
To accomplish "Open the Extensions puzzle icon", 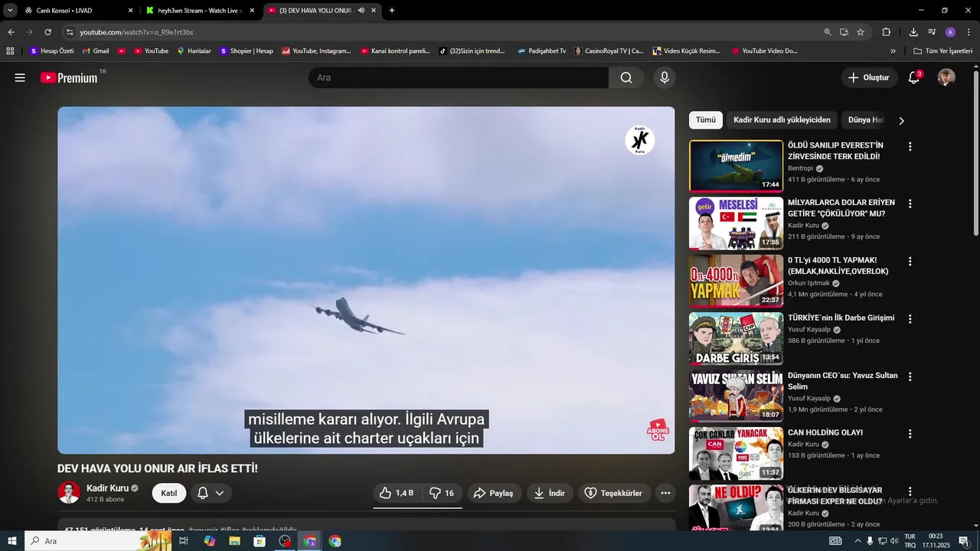I will coord(887,32).
